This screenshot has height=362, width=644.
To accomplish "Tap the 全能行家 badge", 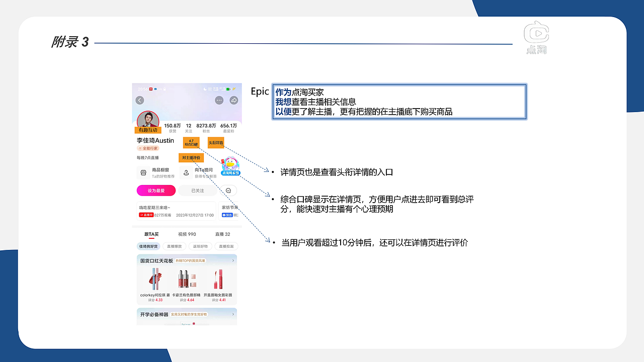I will 148,148.
